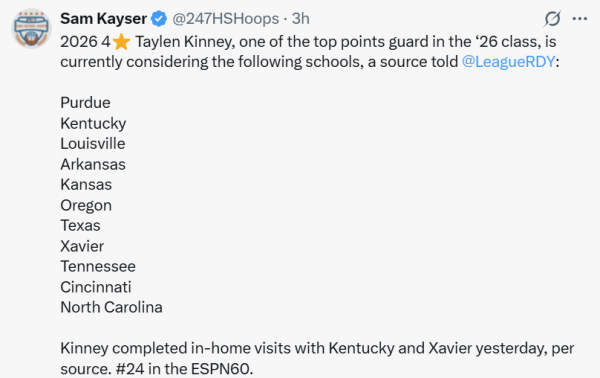Click the North Carolina line in list
This screenshot has width=600, height=378.
pyautogui.click(x=111, y=307)
